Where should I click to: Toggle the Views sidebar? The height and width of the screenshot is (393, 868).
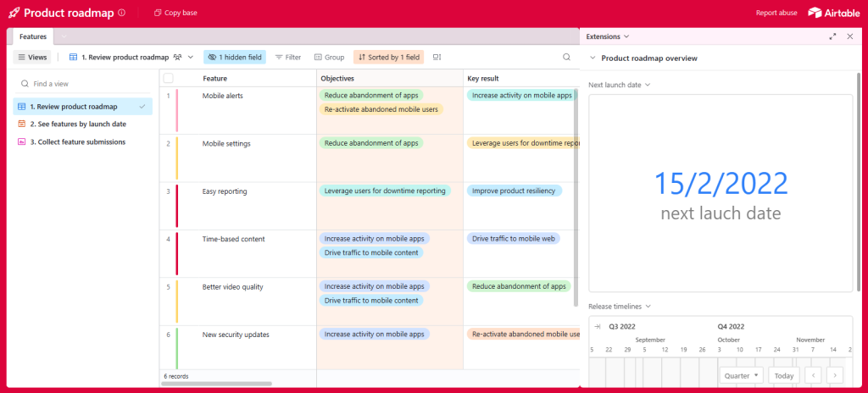click(32, 58)
